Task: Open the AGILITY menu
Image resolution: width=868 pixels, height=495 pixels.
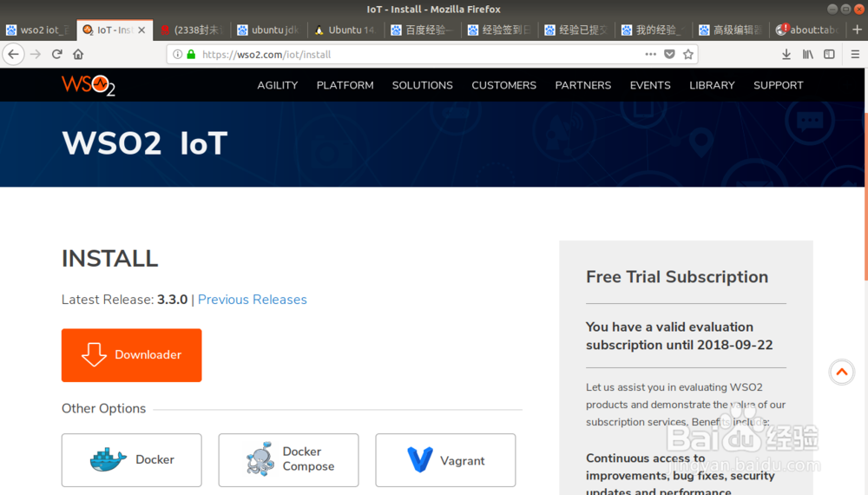Action: [x=278, y=85]
